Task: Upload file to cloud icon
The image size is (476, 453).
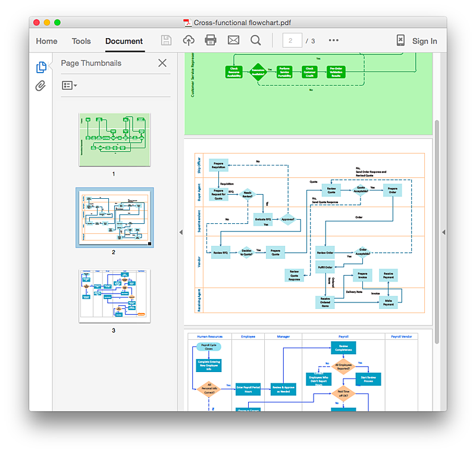Action: pyautogui.click(x=189, y=40)
